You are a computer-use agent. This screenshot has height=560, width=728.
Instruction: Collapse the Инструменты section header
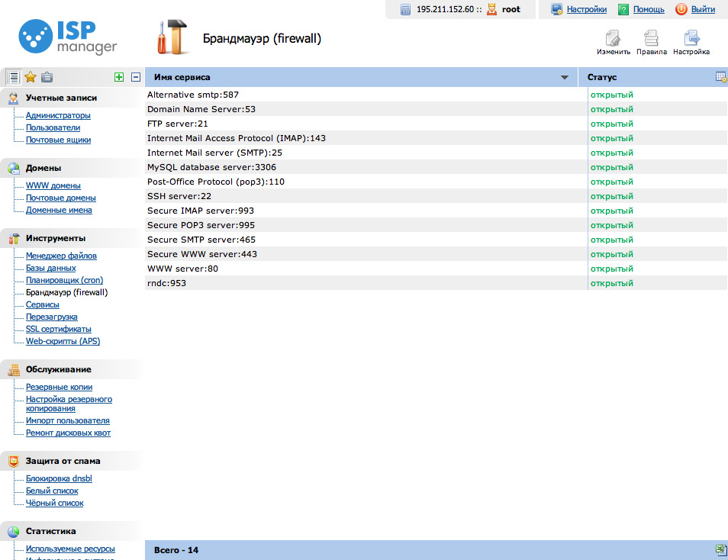(x=56, y=238)
